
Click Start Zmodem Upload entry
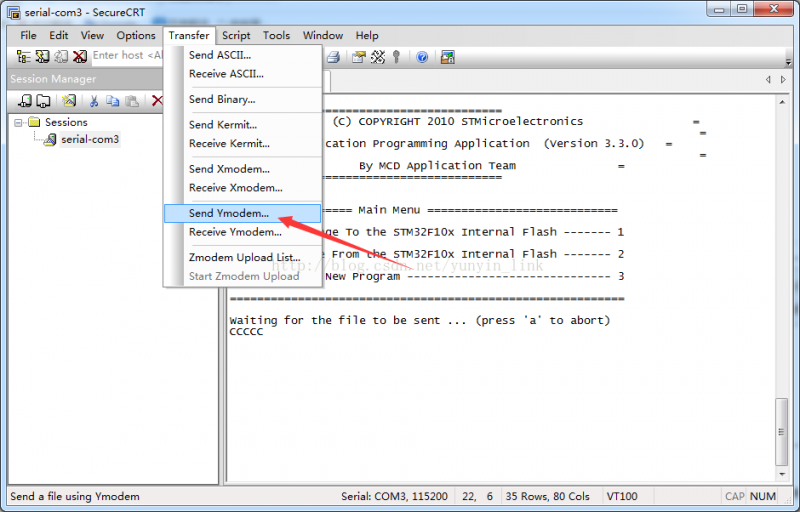tap(243, 276)
